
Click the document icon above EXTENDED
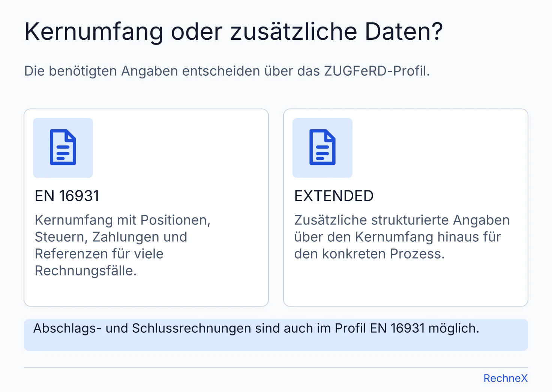point(322,147)
